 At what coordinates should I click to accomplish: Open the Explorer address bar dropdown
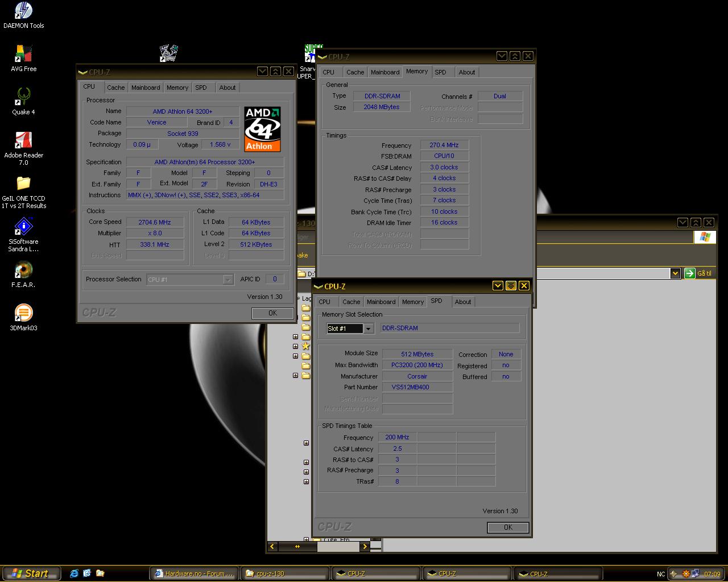[x=675, y=273]
